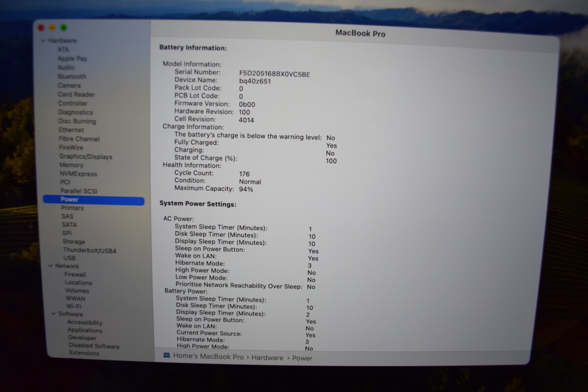Select Apple Pay in the sidebar

(73, 59)
